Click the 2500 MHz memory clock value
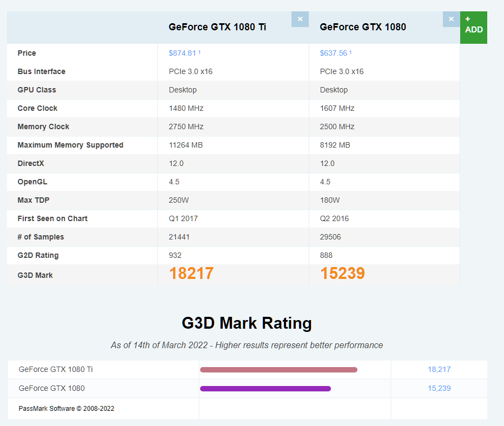This screenshot has height=426, width=504. [x=337, y=127]
